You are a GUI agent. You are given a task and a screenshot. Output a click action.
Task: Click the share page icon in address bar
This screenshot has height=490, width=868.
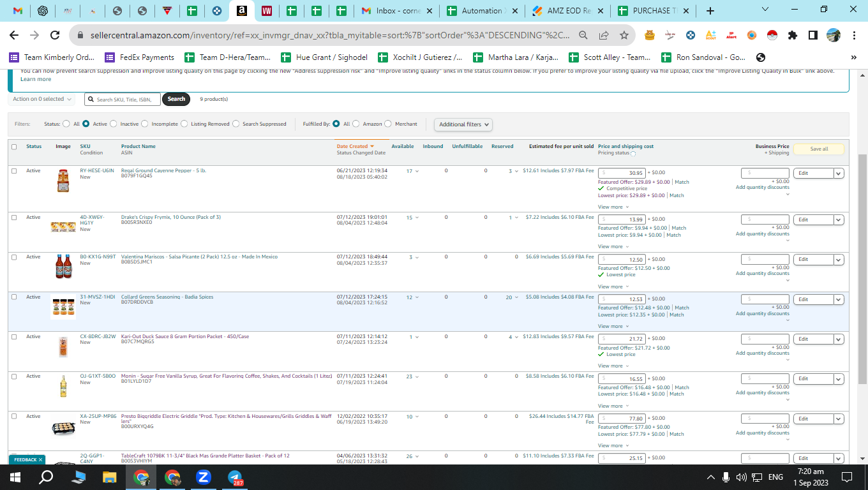coord(604,36)
